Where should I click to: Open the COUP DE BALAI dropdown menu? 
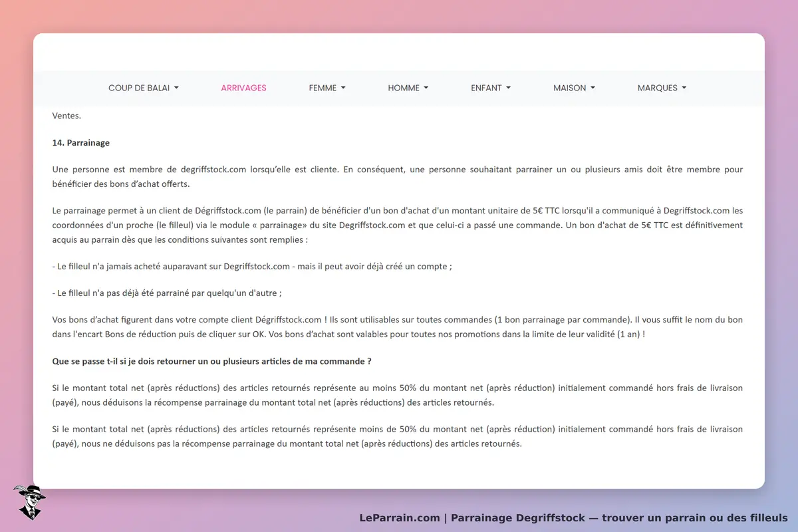point(144,88)
